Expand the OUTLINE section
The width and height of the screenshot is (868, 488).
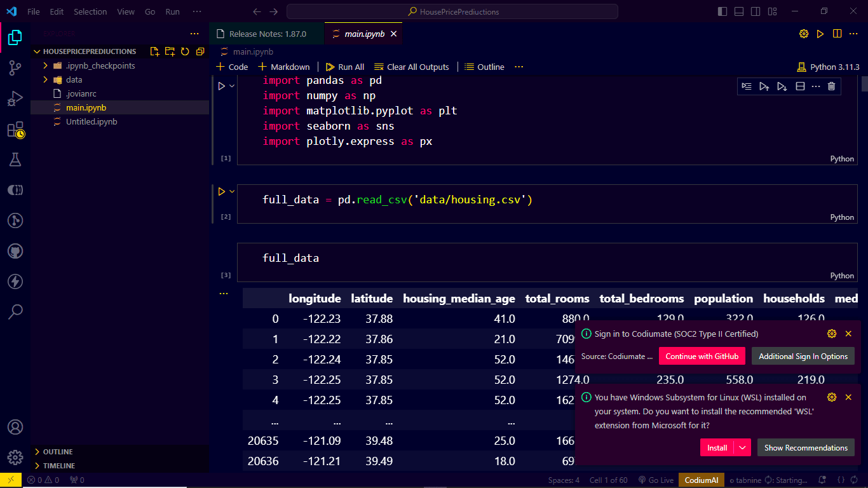(x=58, y=452)
